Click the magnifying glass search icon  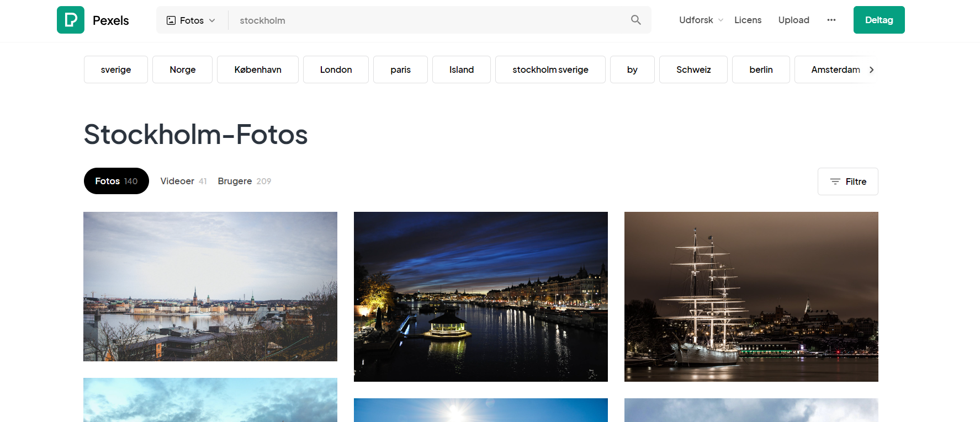(x=635, y=20)
